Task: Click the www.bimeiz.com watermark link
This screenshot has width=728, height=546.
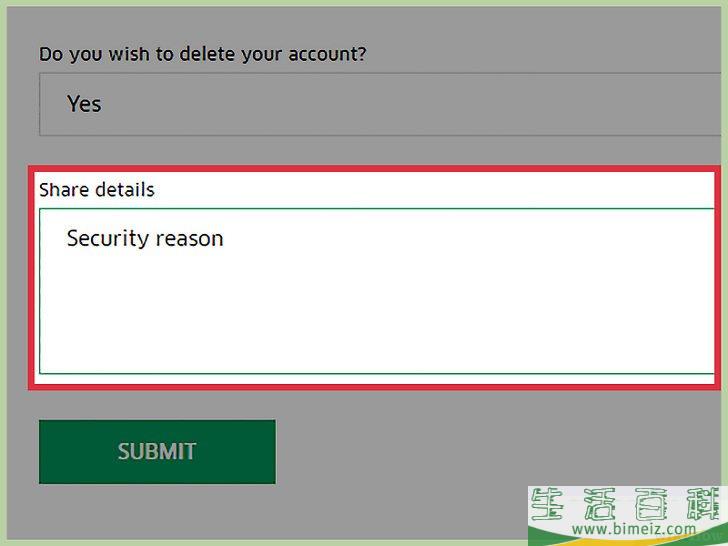Action: coord(634,528)
